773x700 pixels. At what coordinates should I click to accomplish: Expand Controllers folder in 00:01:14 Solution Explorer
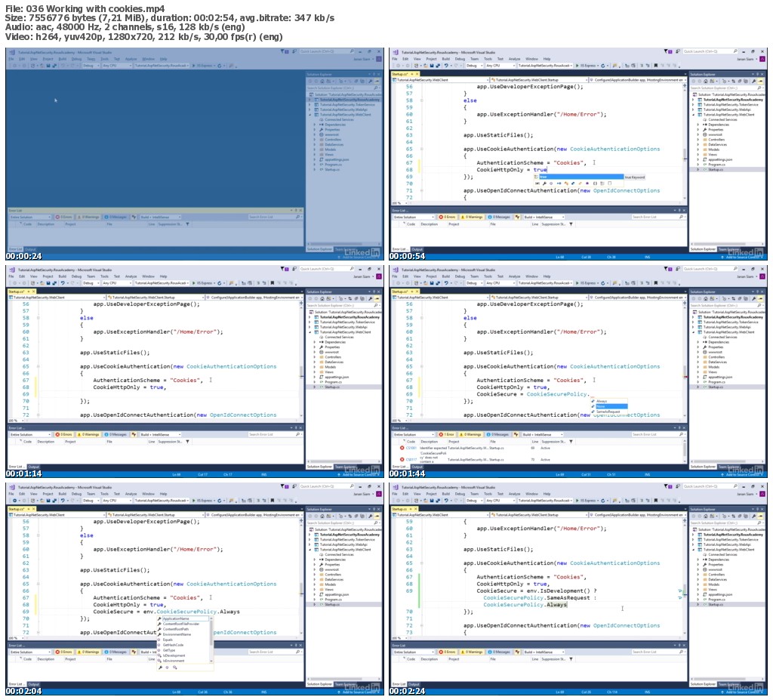click(x=315, y=357)
